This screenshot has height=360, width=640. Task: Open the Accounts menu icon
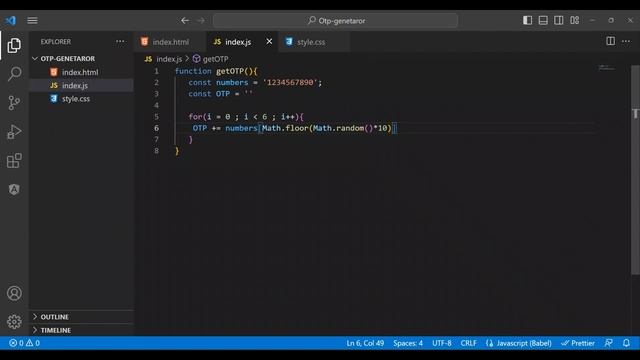tap(14, 293)
